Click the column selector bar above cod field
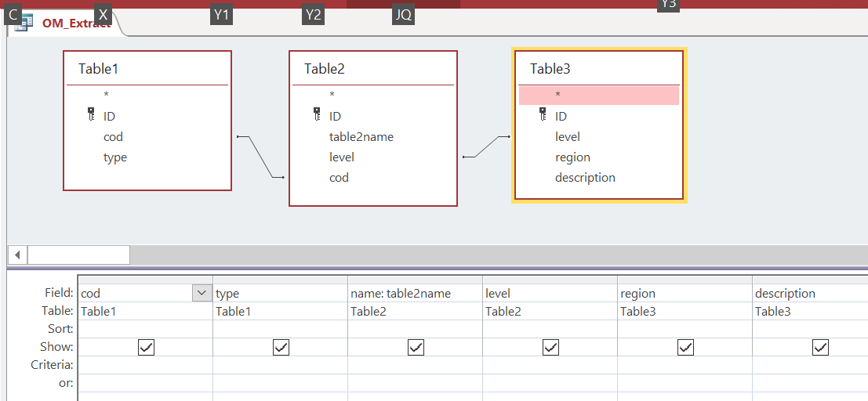This screenshot has width=868, height=401. (x=146, y=280)
